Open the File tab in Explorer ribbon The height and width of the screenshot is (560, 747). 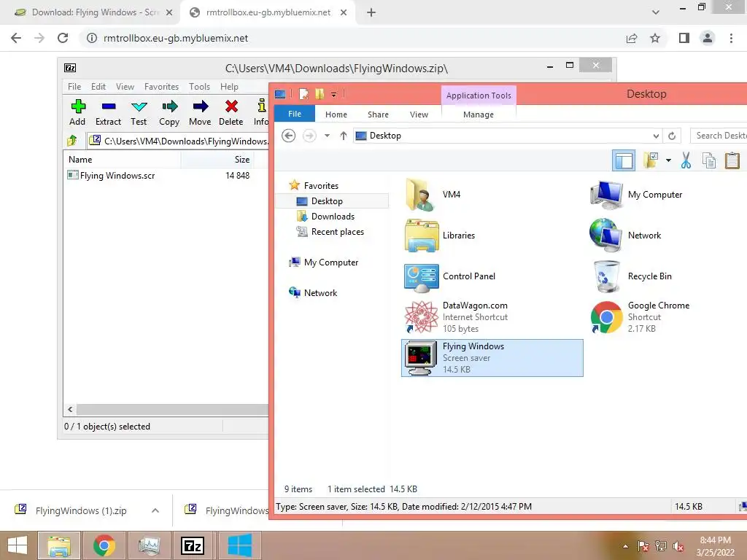tap(295, 114)
